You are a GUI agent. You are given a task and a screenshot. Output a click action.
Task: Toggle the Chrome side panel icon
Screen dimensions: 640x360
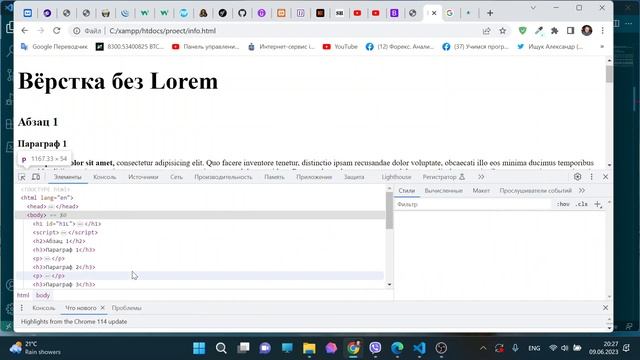point(570,31)
